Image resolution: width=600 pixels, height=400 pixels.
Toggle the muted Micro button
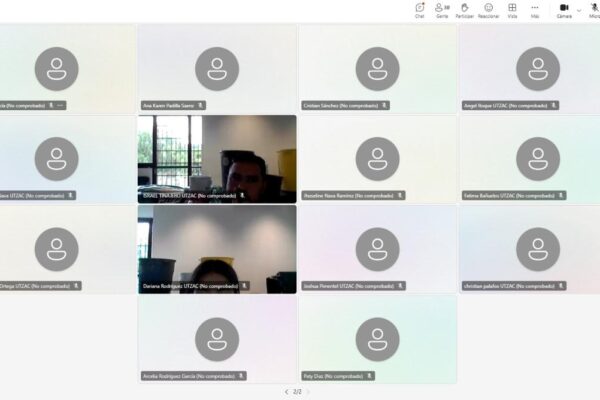(595, 10)
